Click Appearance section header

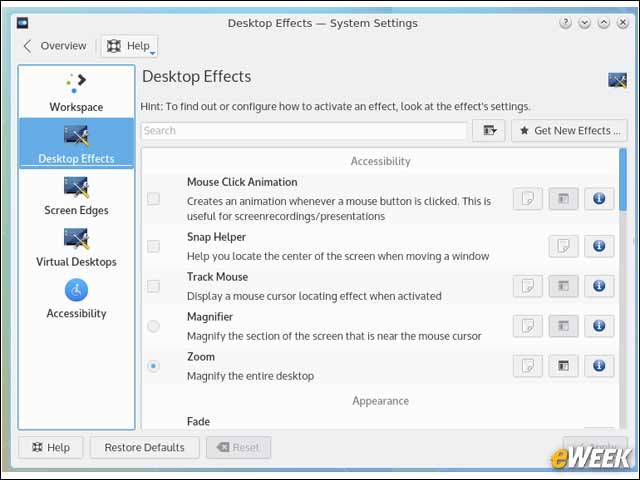pos(380,401)
